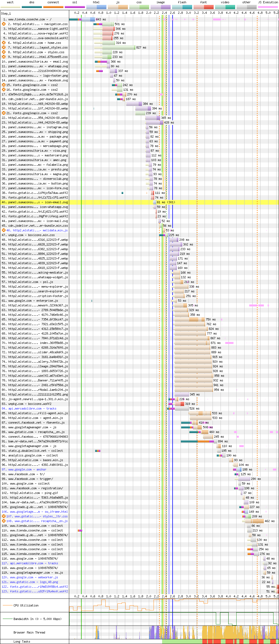The height and width of the screenshot is (644, 279).
Task: Click the CPU Utilization graph label
Action: 26,605
